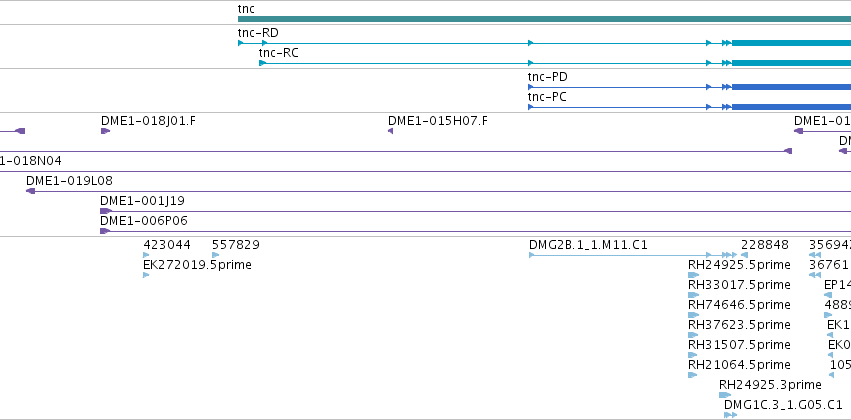
Task: Click the arrow glyph under RH37623.5prime
Action: (x=693, y=335)
